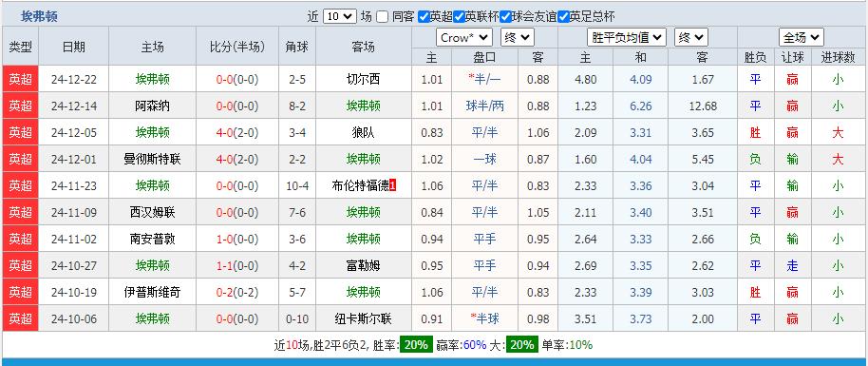The image size is (868, 366).
Task: Click home team 西汉姆联
Action: (153, 212)
